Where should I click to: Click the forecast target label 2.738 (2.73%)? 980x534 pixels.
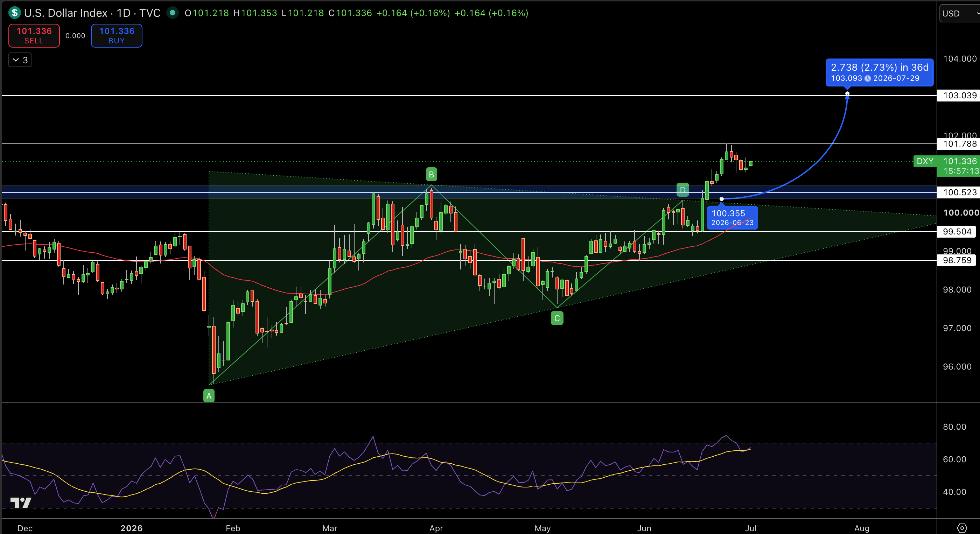coord(879,72)
